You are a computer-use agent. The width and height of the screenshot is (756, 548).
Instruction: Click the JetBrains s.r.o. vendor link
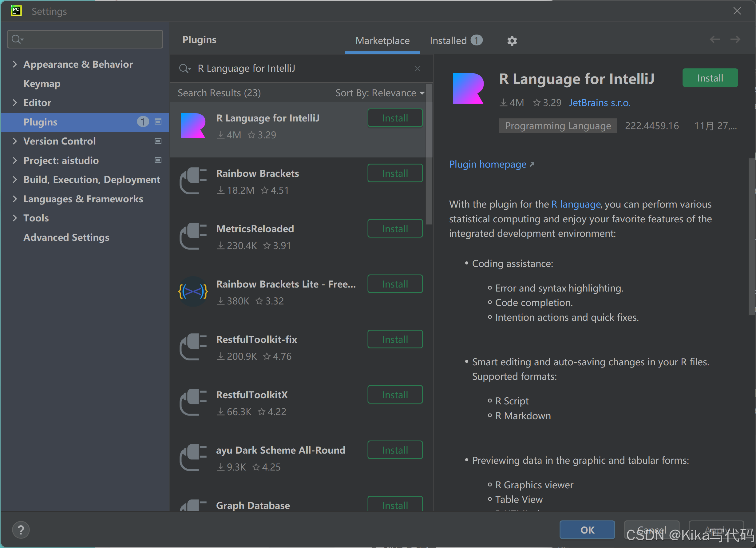(x=599, y=103)
